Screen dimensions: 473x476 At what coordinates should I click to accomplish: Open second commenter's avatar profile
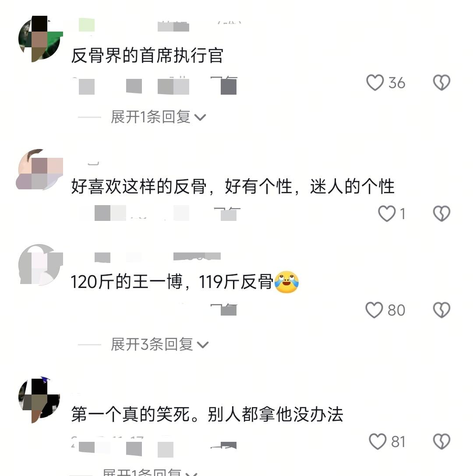point(40,170)
